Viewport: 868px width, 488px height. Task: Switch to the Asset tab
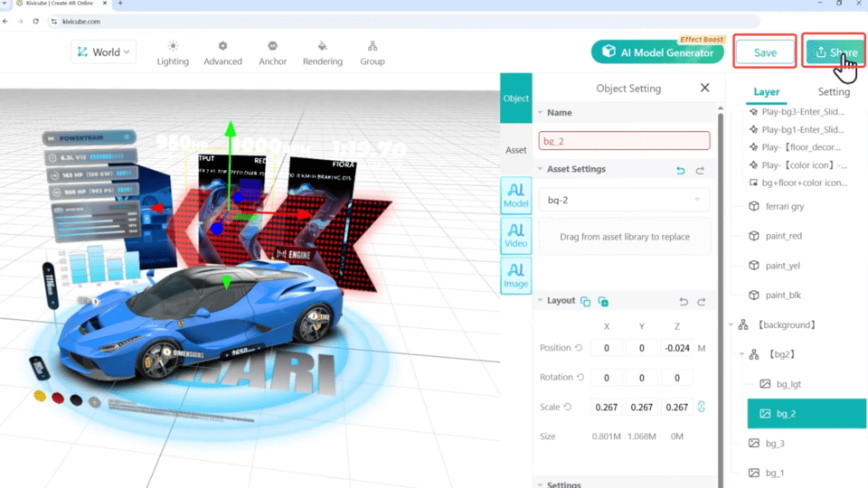[x=516, y=150]
